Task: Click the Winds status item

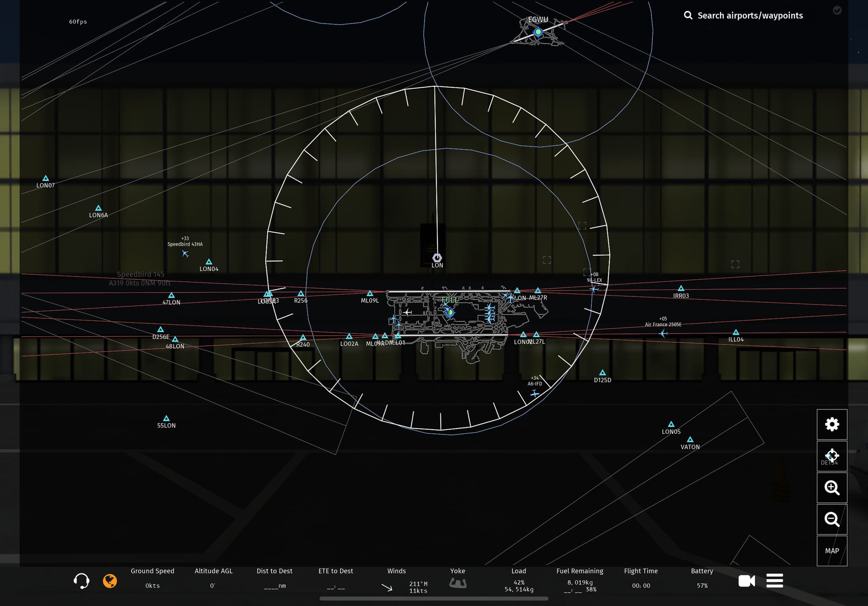Action: point(396,581)
